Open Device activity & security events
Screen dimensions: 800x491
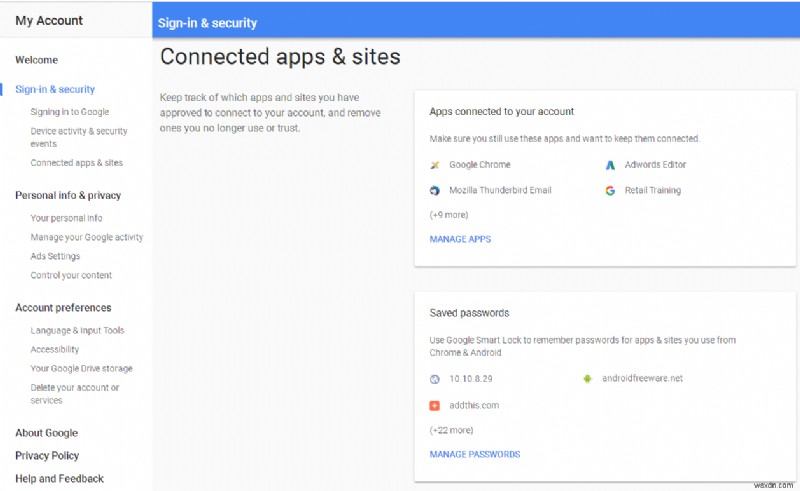79,137
